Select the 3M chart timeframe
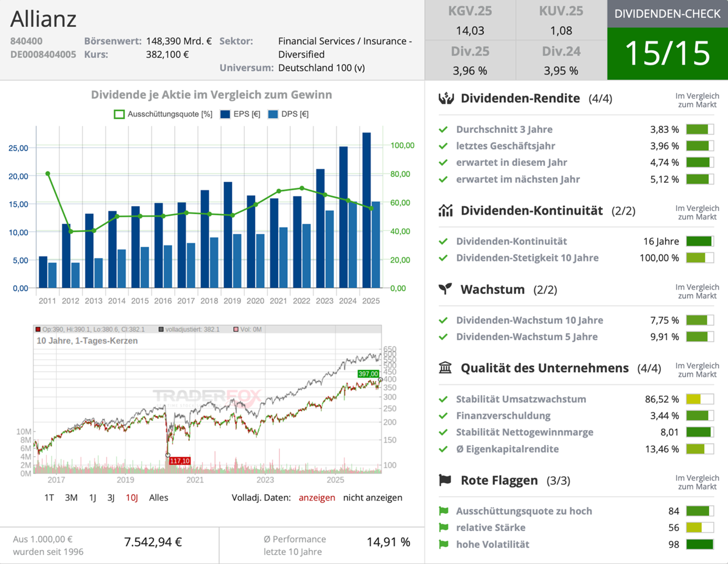 [x=71, y=497]
